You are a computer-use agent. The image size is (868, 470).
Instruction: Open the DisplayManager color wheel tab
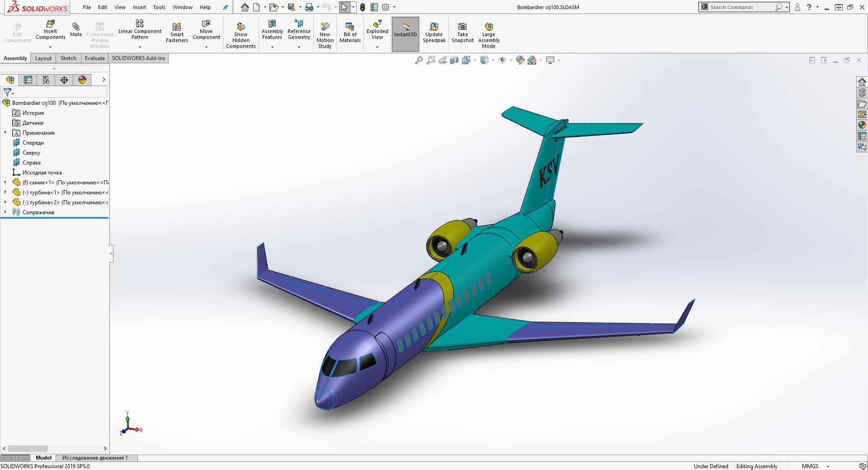tap(82, 80)
